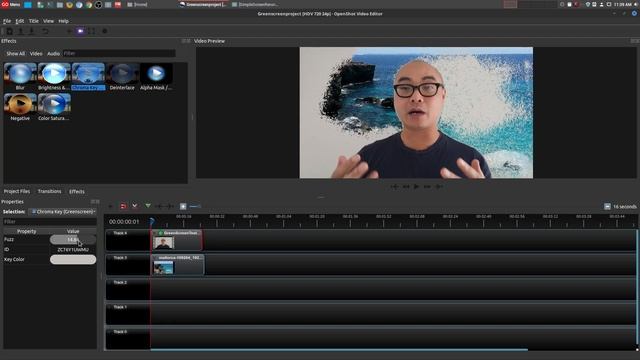
Task: Select the Razor tool on timeline toolbar
Action: pyautogui.click(x=135, y=206)
